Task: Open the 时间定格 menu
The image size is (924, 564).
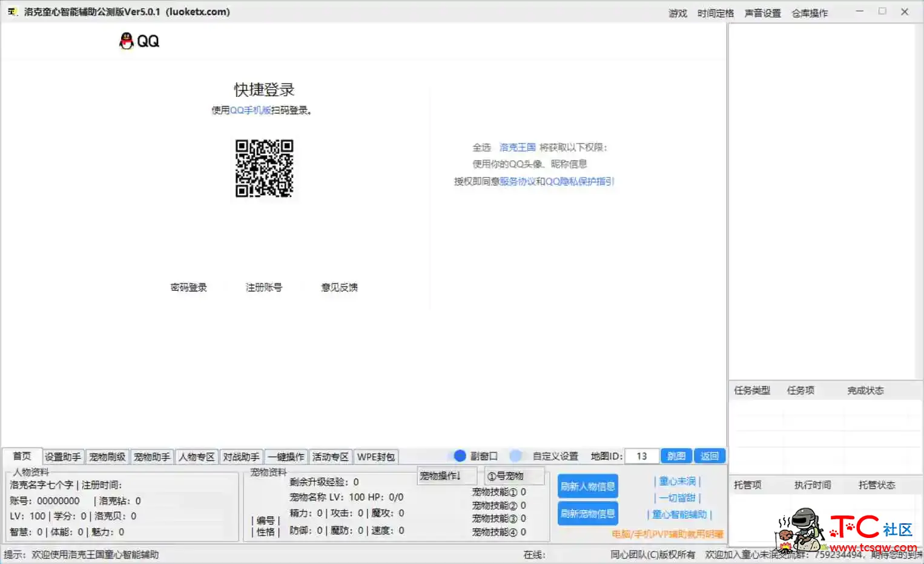Action: click(715, 13)
